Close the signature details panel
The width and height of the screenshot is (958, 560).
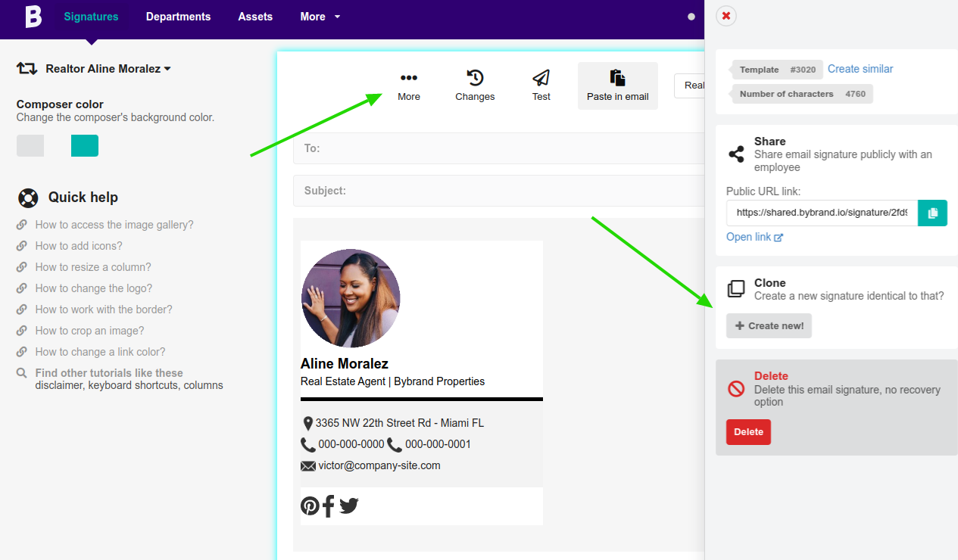click(726, 15)
